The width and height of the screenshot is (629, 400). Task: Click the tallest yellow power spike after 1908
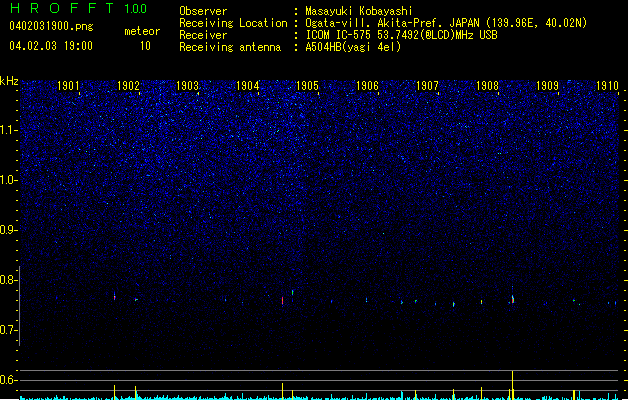pyautogui.click(x=512, y=385)
